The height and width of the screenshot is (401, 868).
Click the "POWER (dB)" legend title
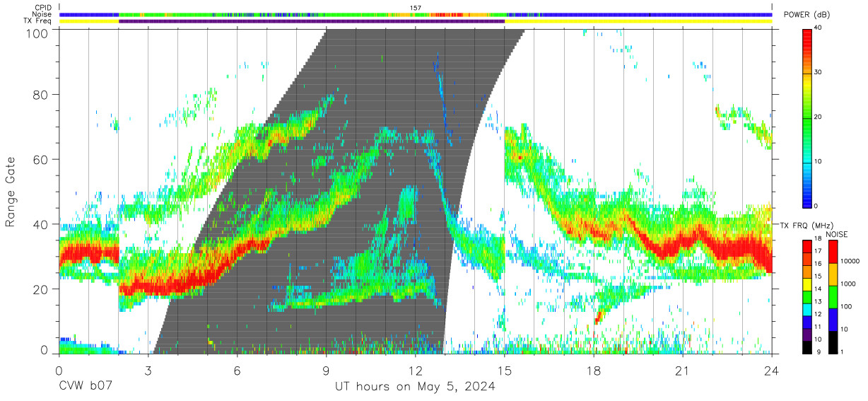click(807, 16)
